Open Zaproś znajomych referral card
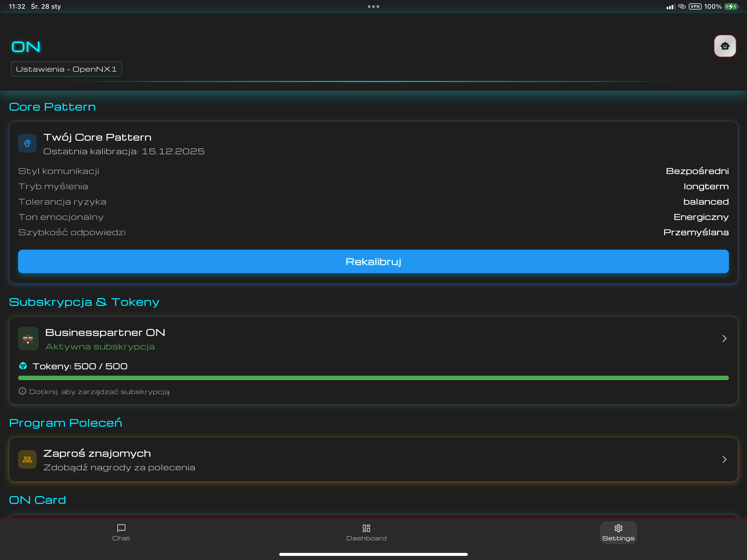The height and width of the screenshot is (560, 747). click(x=373, y=459)
